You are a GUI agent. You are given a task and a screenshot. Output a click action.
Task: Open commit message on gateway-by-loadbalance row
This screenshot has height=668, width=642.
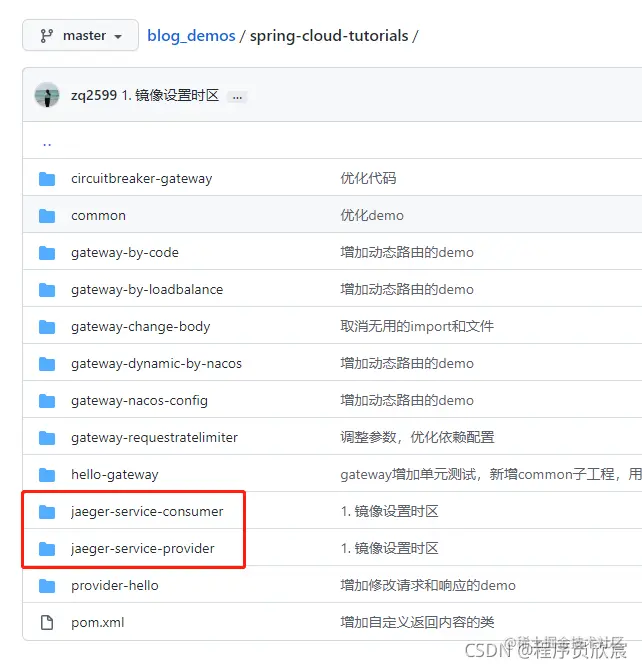pyautogui.click(x=407, y=290)
